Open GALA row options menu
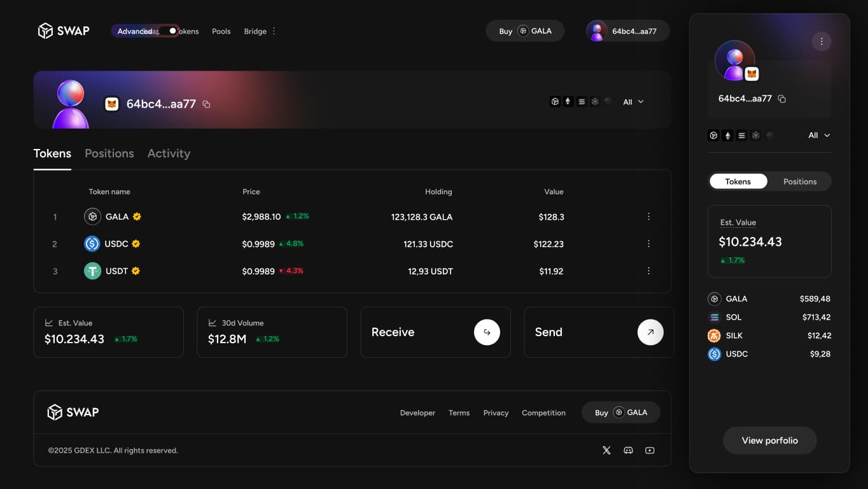Image resolution: width=868 pixels, height=489 pixels. click(648, 216)
